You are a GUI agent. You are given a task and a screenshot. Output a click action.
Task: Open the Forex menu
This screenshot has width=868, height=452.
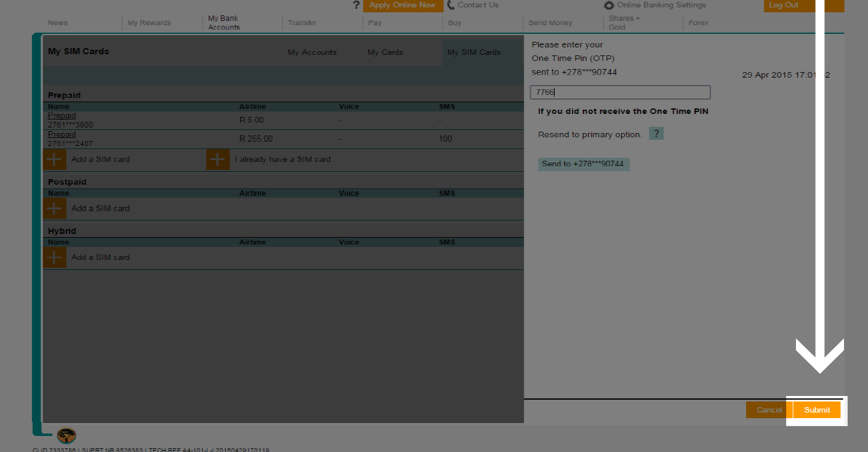(x=698, y=23)
